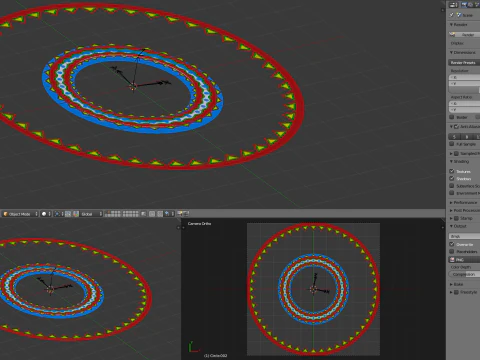
Task: Enable the Environment Map checkbox
Action: tap(452, 193)
